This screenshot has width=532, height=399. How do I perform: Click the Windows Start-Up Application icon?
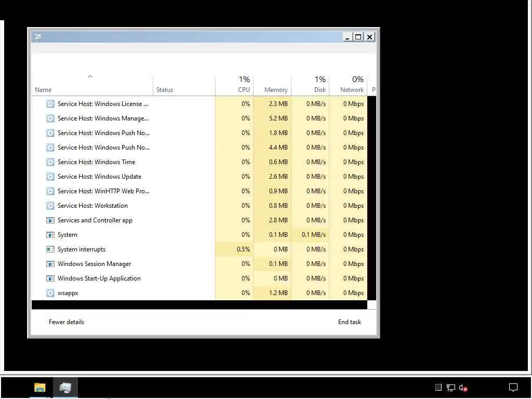[x=50, y=278]
